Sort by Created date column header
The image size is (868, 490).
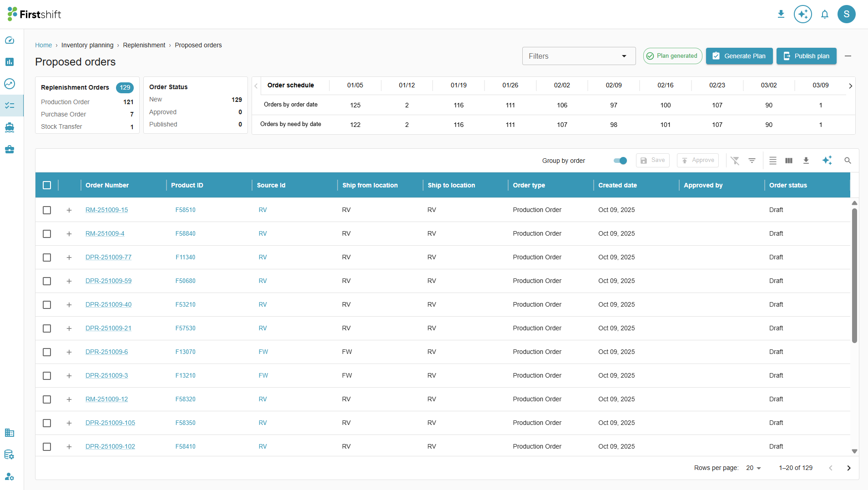617,185
